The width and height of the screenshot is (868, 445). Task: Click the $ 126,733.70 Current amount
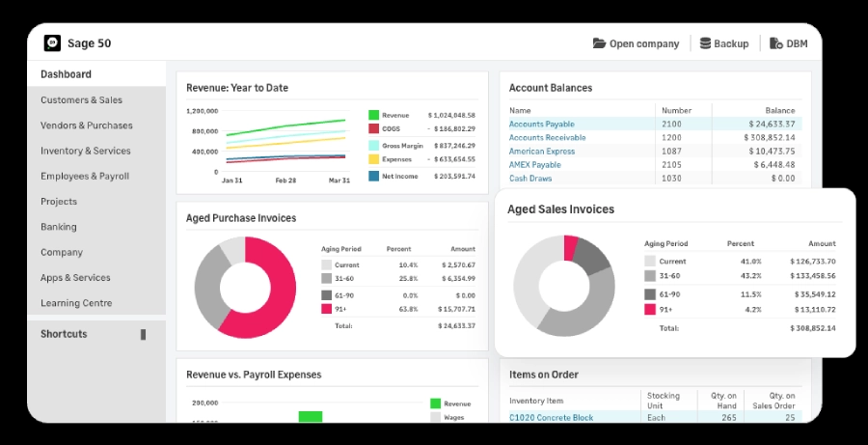[813, 261]
